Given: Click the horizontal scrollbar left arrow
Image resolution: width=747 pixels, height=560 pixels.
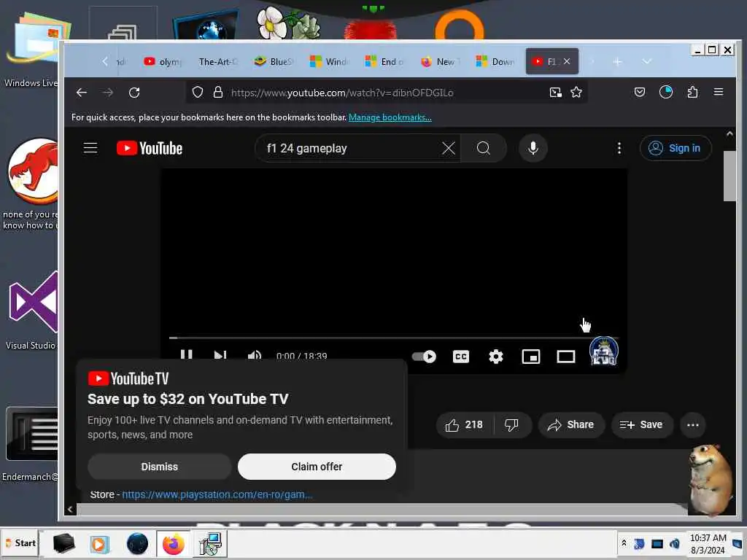Looking at the screenshot, I should click(x=70, y=509).
